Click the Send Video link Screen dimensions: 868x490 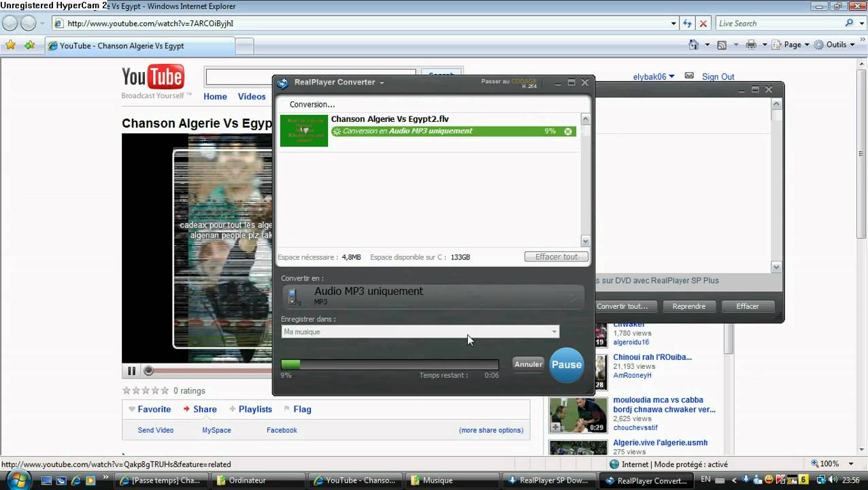156,430
